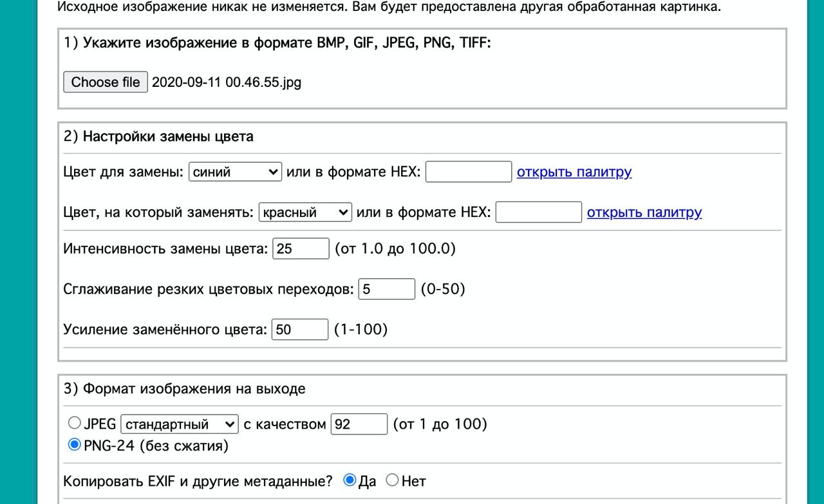Viewport: 824px width, 504px height.
Task: Click the text '(от 1.0 до 100.0)'
Action: click(x=395, y=248)
